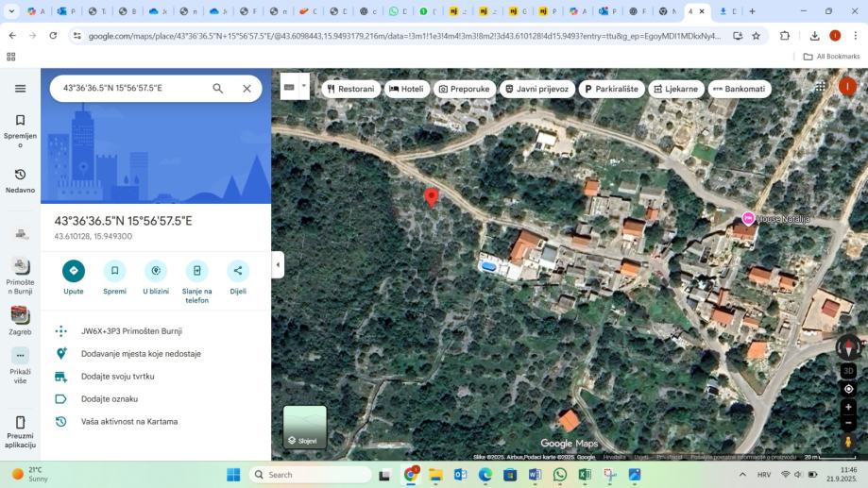
Task: Open the keyboard input tools dropdown arrow
Action: 303,87
